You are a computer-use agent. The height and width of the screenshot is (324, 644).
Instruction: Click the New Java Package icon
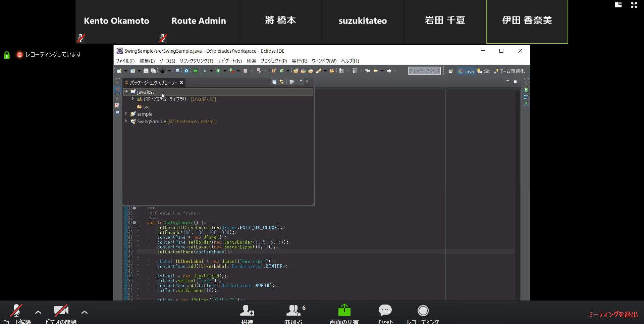pos(274,71)
